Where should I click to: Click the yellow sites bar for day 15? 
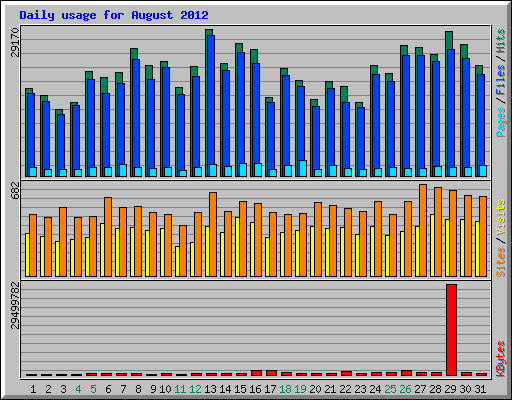coord(237,247)
